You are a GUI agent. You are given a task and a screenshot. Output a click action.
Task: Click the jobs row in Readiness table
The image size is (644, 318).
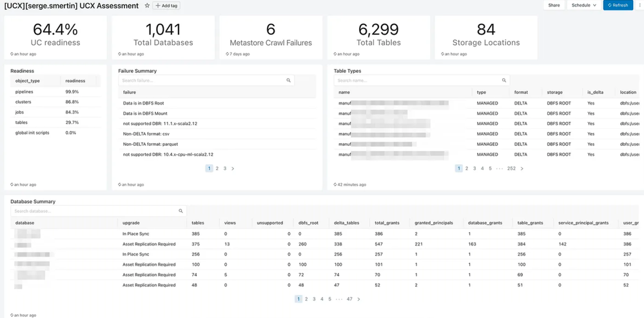point(55,112)
